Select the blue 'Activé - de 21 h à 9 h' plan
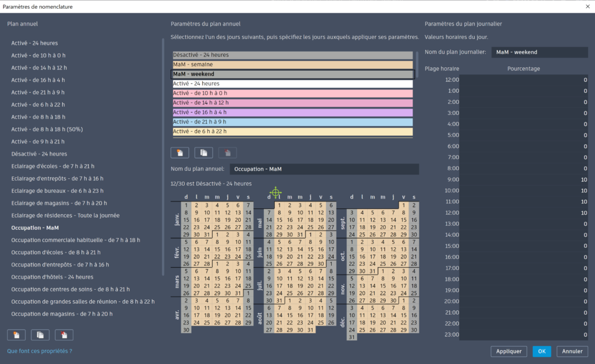The image size is (595, 364). (x=292, y=122)
